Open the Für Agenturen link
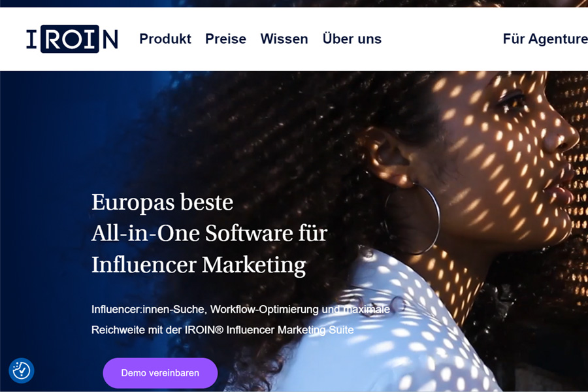The height and width of the screenshot is (392, 588). click(x=546, y=39)
